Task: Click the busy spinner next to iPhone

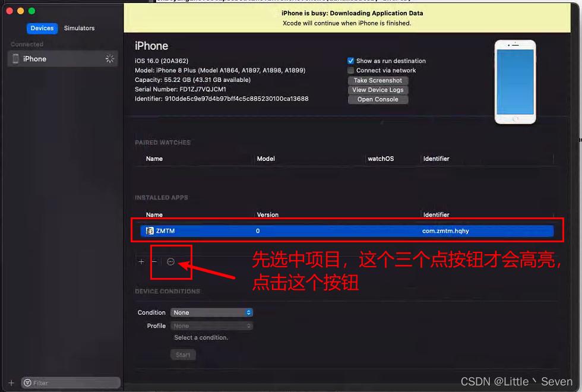Action: [109, 59]
